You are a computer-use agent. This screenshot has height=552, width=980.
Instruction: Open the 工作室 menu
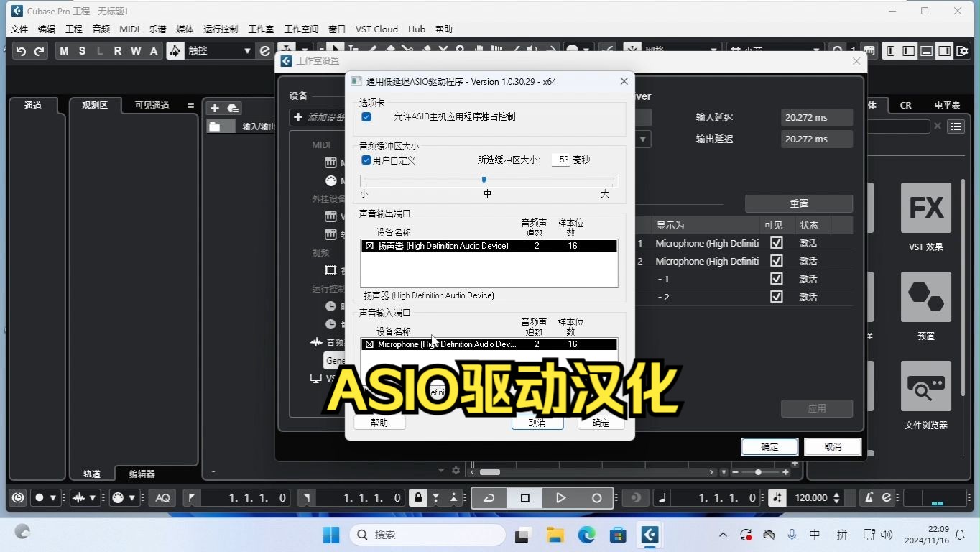(x=261, y=29)
